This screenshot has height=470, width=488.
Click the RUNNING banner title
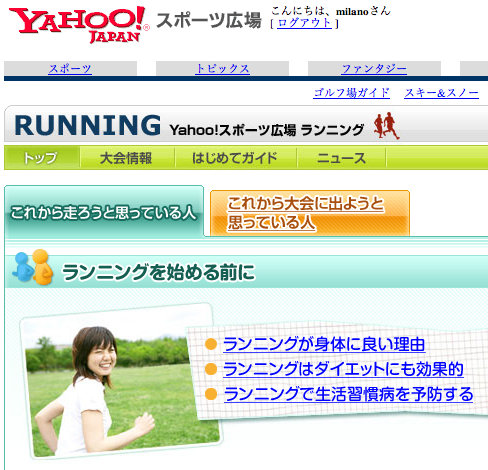click(x=88, y=125)
